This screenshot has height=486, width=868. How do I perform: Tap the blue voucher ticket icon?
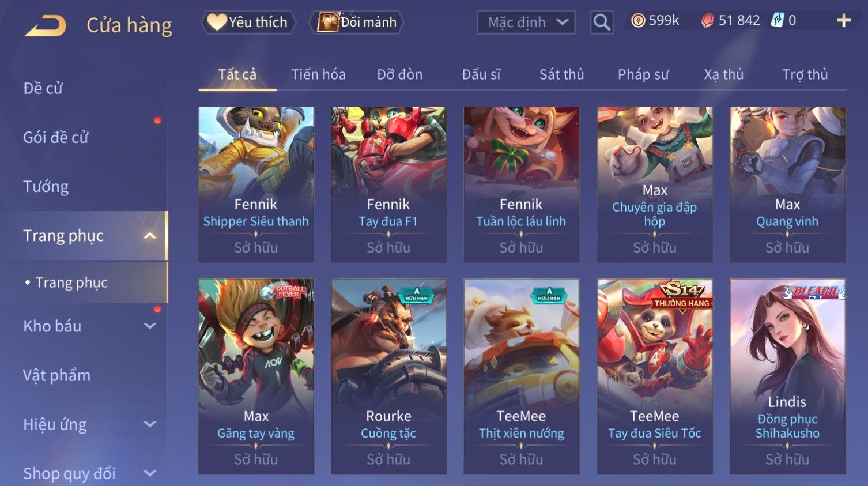pos(778,21)
